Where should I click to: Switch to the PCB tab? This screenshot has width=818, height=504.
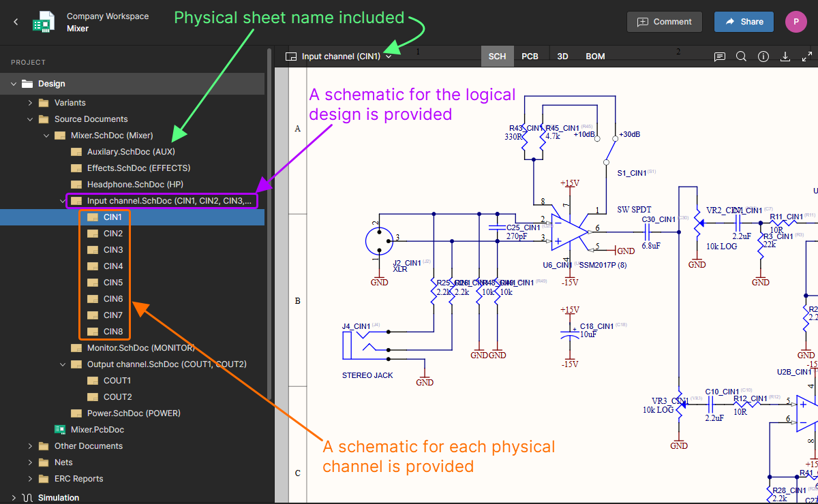(530, 57)
